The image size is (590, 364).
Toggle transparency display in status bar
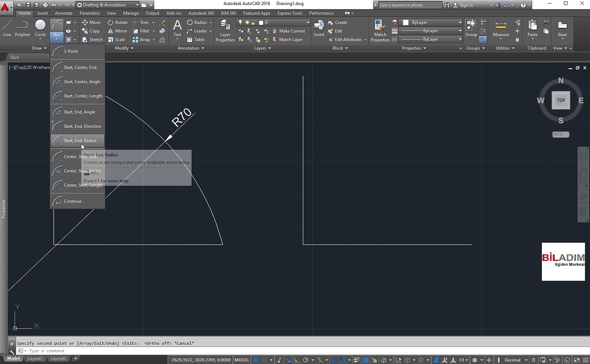[365, 360]
